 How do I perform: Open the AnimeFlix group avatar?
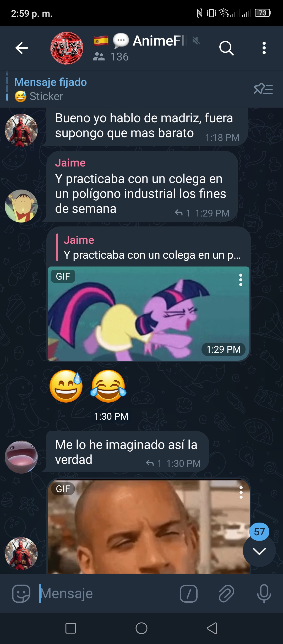tap(67, 48)
